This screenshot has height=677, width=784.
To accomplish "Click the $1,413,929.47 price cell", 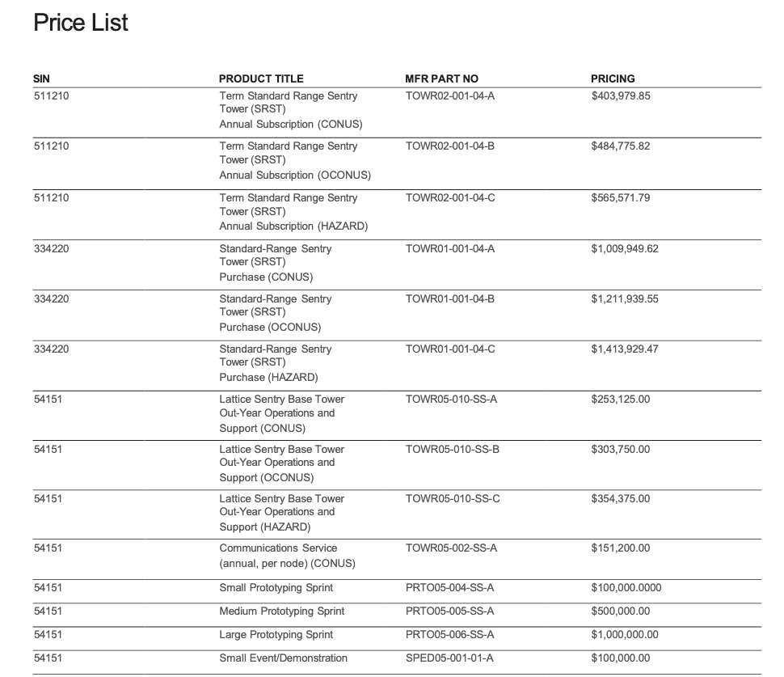I will [x=624, y=349].
